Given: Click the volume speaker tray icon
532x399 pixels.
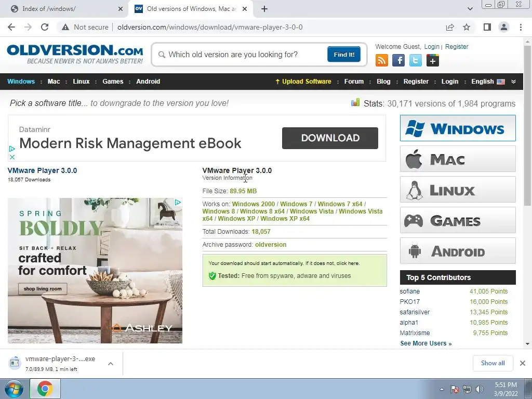Looking at the screenshot, I should pos(479,389).
